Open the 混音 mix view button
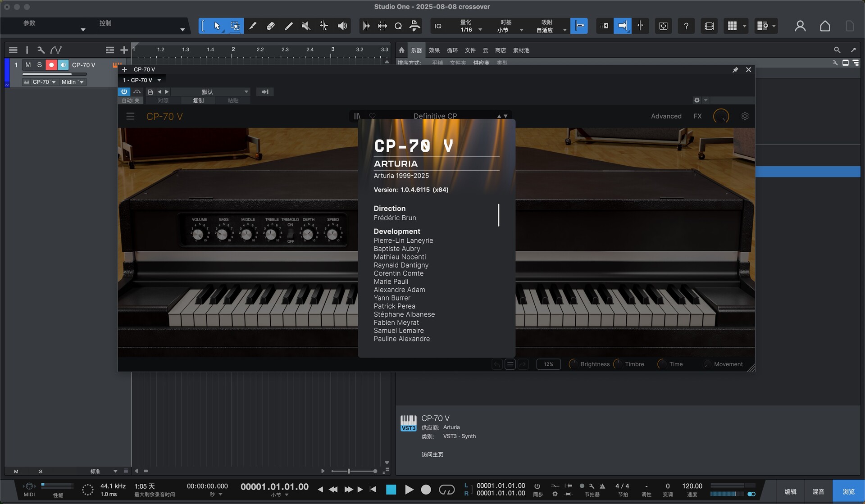The height and width of the screenshot is (504, 865). click(818, 492)
